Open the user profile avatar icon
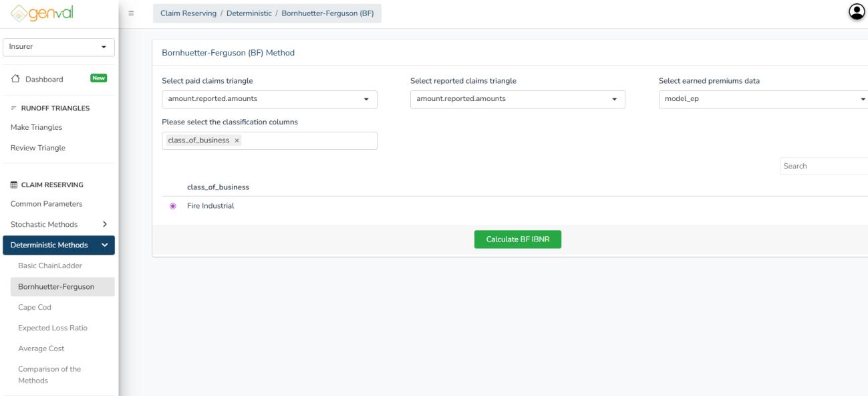 856,11
